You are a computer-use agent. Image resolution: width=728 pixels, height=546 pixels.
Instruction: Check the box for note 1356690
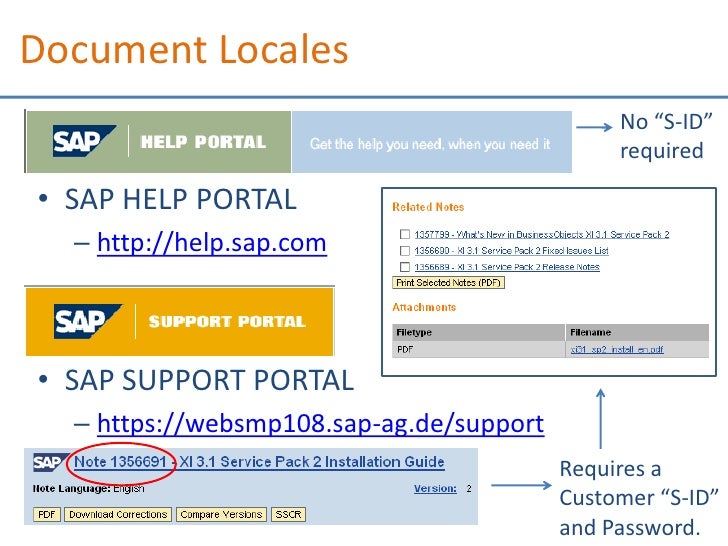[405, 251]
